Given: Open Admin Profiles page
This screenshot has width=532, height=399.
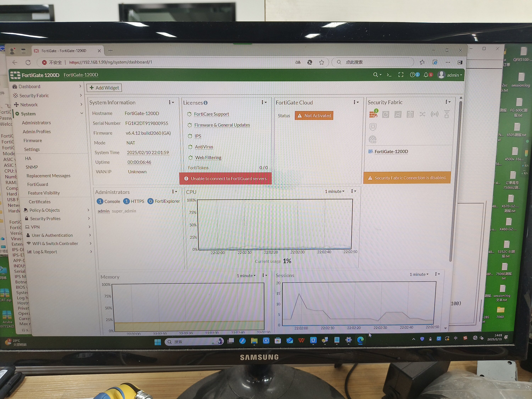Looking at the screenshot, I should click(x=37, y=132).
